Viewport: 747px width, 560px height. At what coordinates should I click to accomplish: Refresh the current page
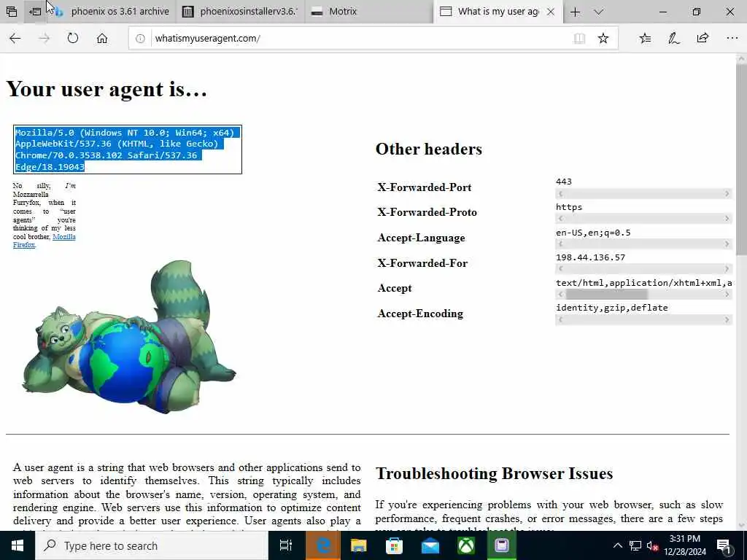pos(73,38)
